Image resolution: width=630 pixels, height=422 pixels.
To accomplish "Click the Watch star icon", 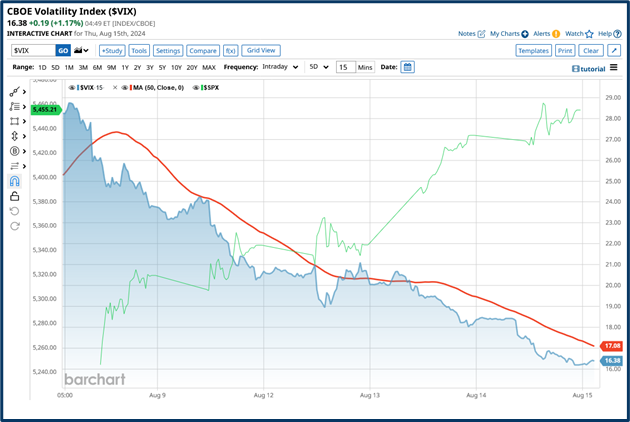I will click(589, 34).
